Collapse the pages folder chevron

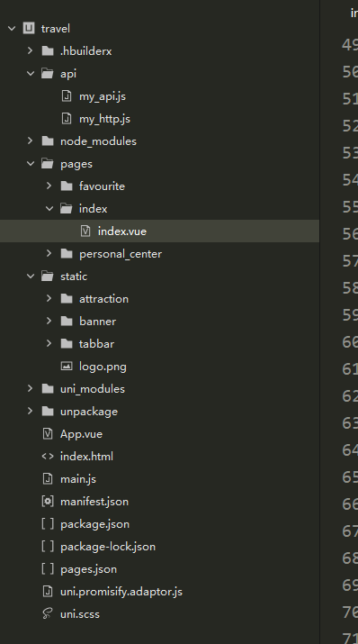[x=31, y=163]
